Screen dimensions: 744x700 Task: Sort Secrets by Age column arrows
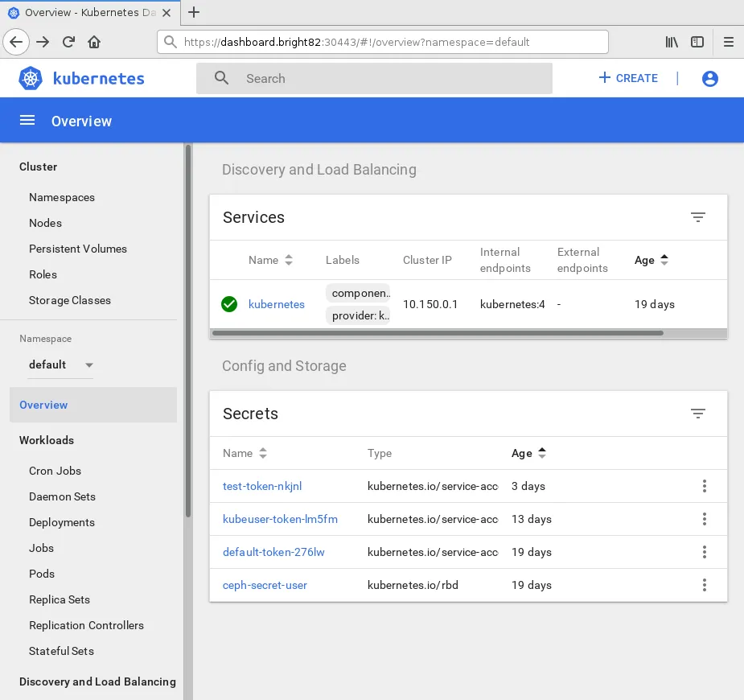[x=542, y=453]
